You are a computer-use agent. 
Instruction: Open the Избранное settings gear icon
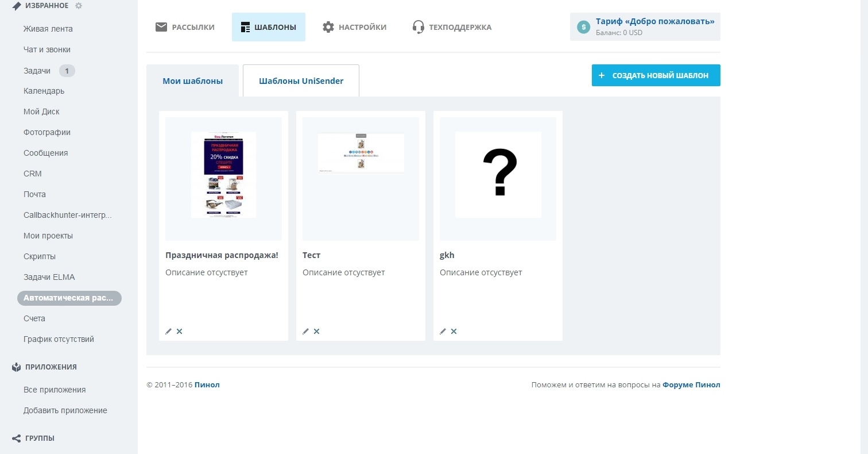pos(79,6)
